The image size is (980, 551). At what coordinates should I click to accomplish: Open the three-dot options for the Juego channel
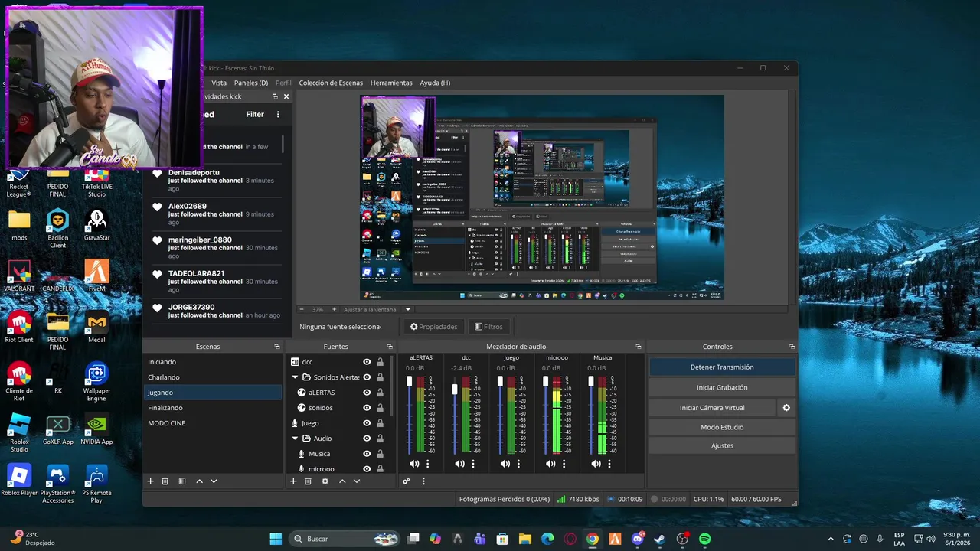pos(518,464)
